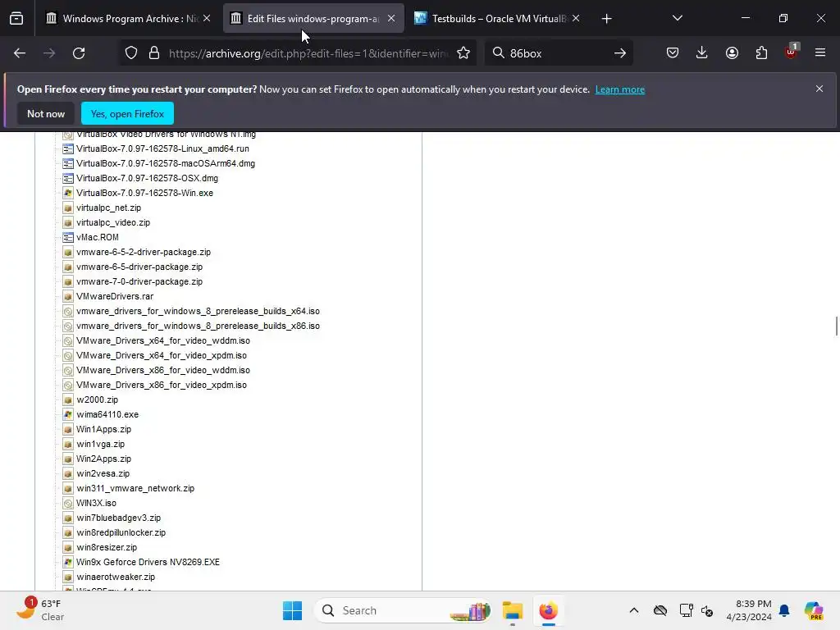Open the weather widget showing 63°F
This screenshot has height=630, width=840.
point(40,610)
